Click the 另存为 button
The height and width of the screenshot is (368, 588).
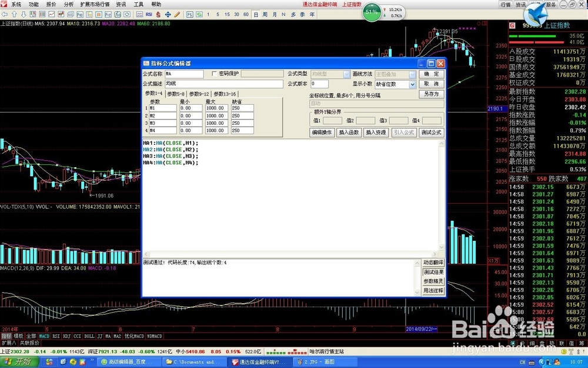431,94
